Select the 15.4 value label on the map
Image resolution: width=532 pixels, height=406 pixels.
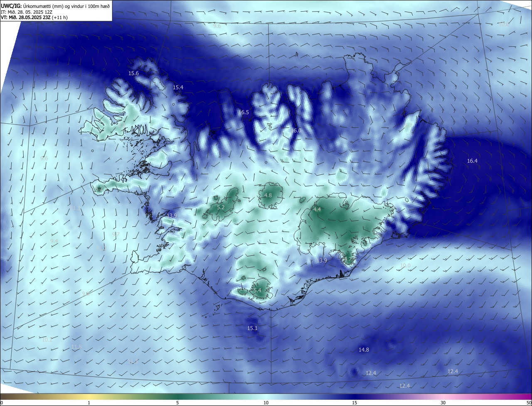coord(178,87)
